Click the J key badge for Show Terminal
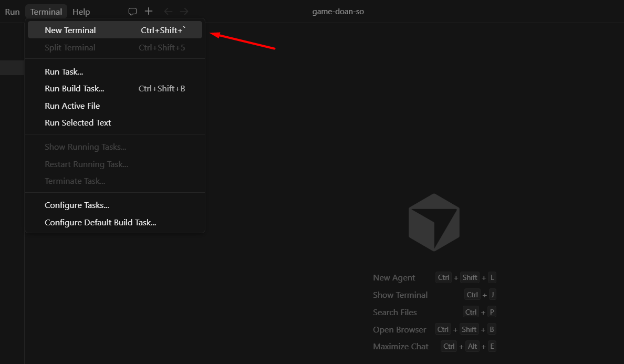 point(492,295)
